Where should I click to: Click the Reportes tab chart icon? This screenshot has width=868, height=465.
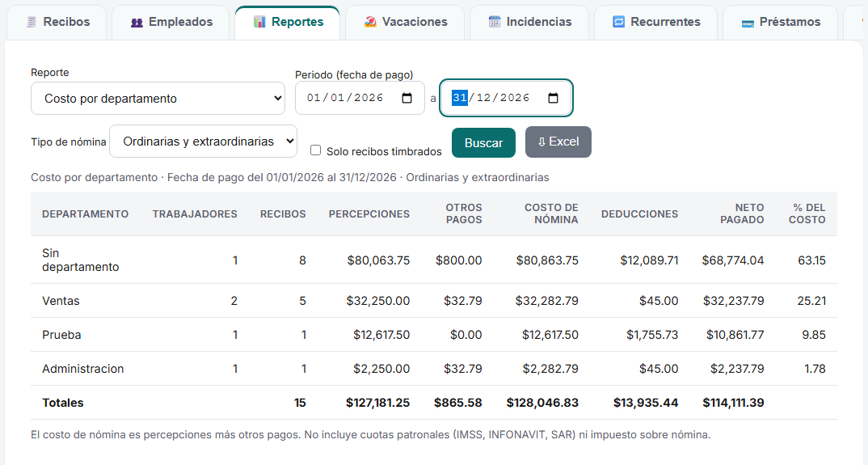coord(259,22)
